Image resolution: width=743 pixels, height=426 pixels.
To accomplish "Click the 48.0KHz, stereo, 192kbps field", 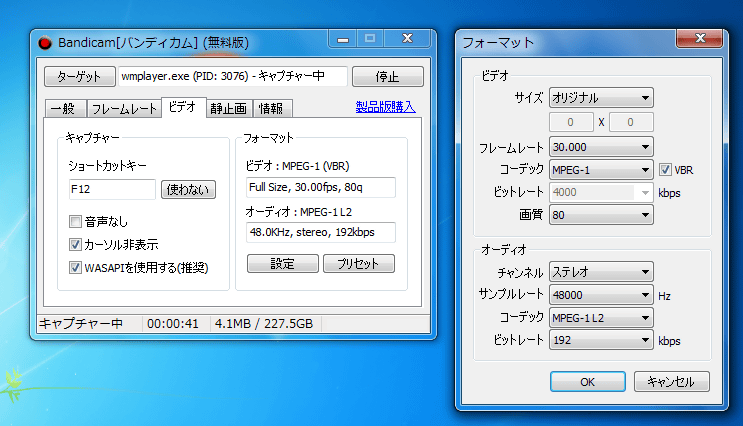I will tap(321, 232).
